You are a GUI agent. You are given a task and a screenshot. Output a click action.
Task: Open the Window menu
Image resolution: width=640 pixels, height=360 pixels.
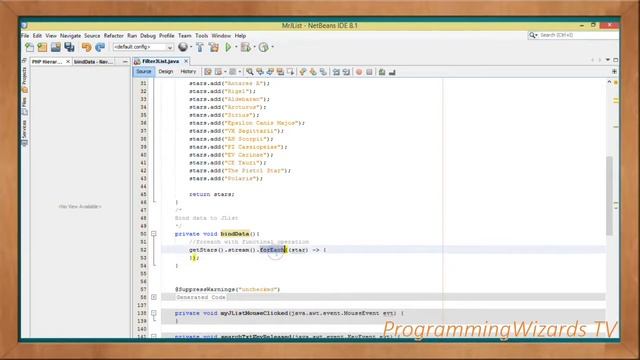tap(221, 36)
